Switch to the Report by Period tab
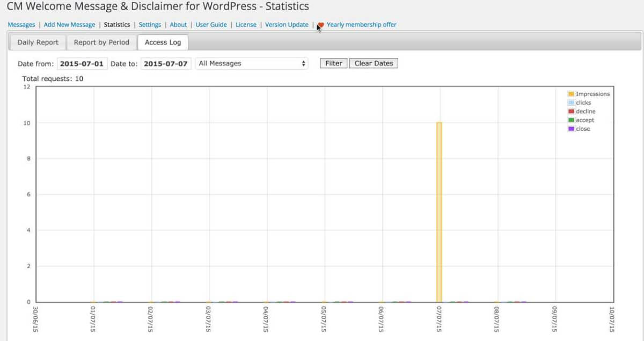The height and width of the screenshot is (341, 644). 101,42
